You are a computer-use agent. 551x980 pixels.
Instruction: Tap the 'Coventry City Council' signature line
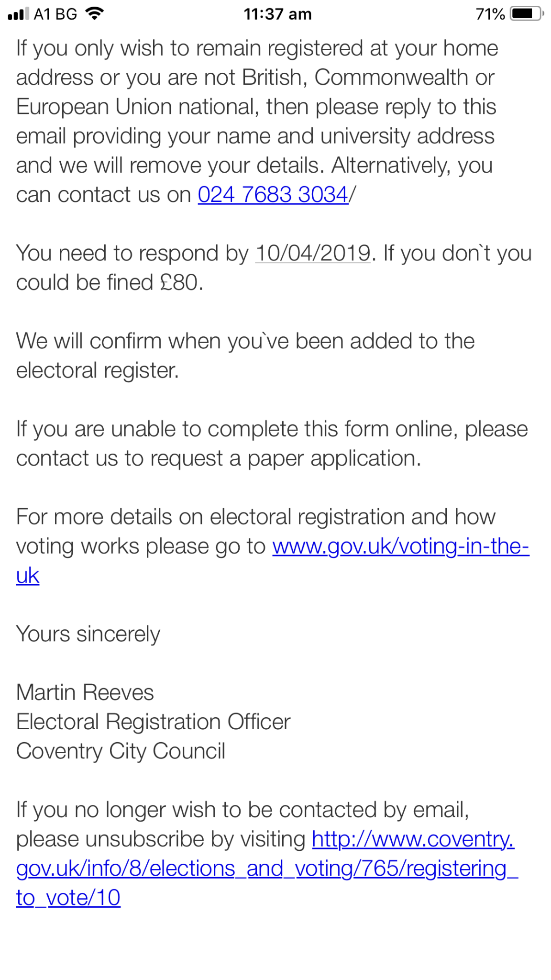pos(121,751)
